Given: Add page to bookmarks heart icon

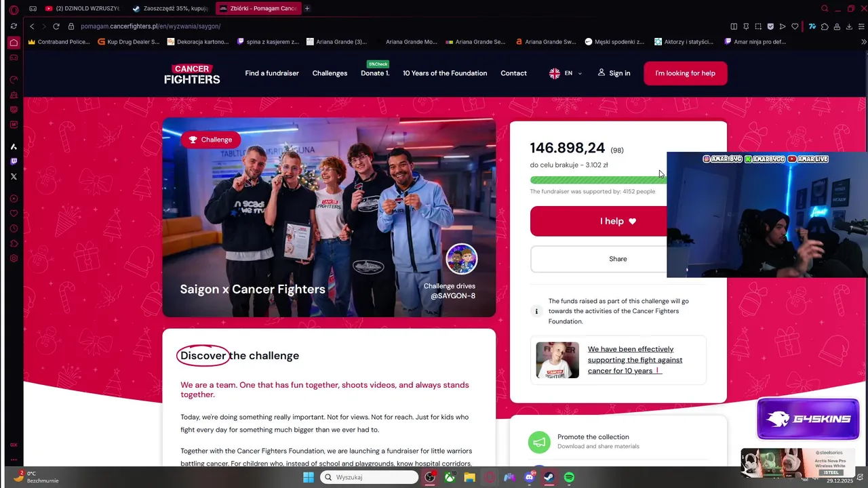Looking at the screenshot, I should pyautogui.click(x=795, y=26).
